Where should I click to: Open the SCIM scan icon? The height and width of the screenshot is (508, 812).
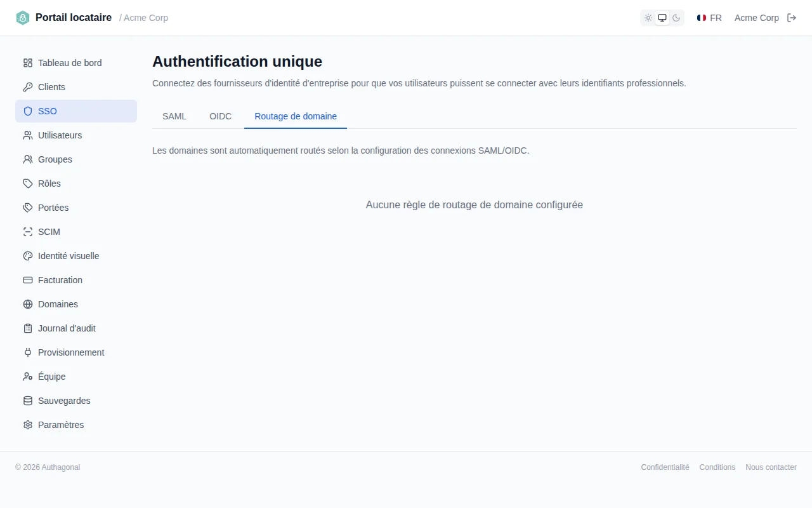click(28, 232)
